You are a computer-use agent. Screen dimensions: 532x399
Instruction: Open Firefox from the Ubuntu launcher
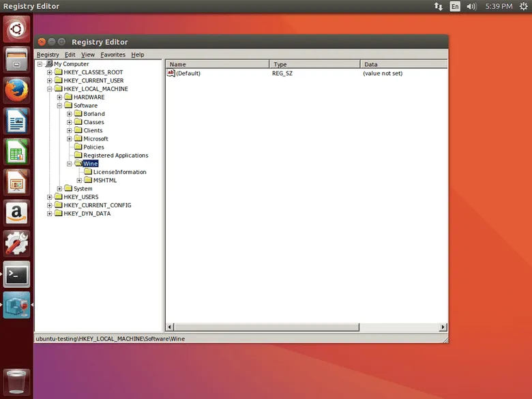(x=16, y=90)
